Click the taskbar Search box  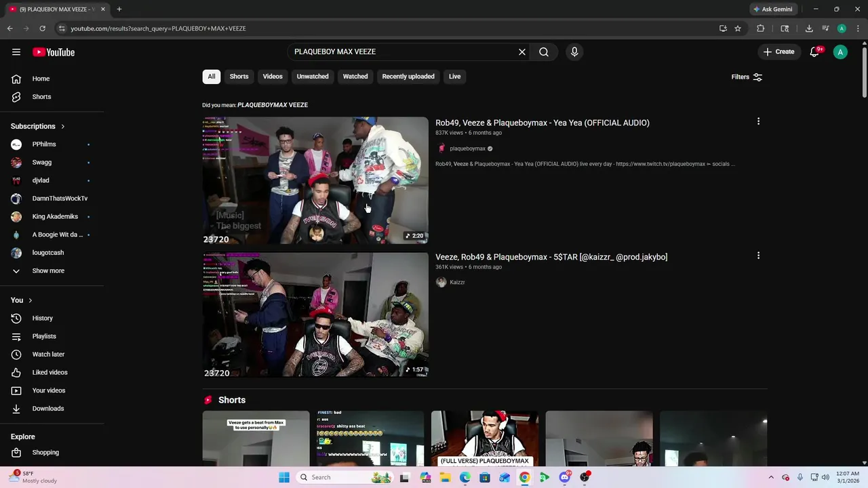(x=346, y=477)
